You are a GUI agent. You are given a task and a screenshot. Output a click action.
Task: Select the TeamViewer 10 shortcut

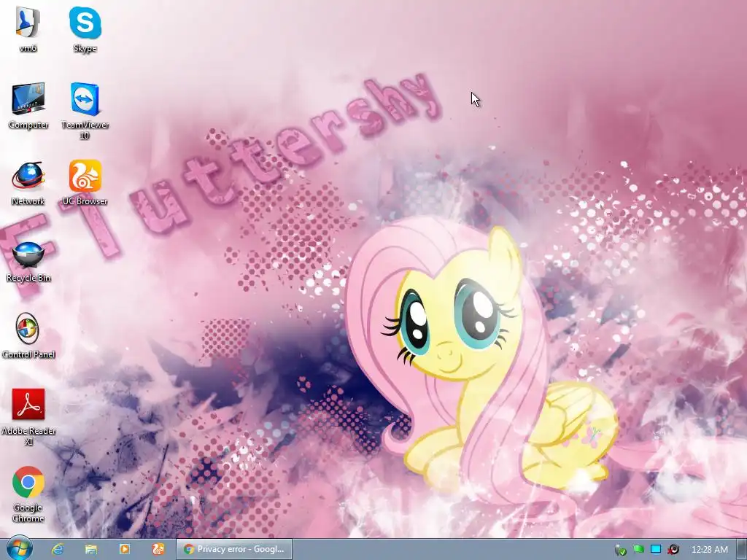[85, 111]
